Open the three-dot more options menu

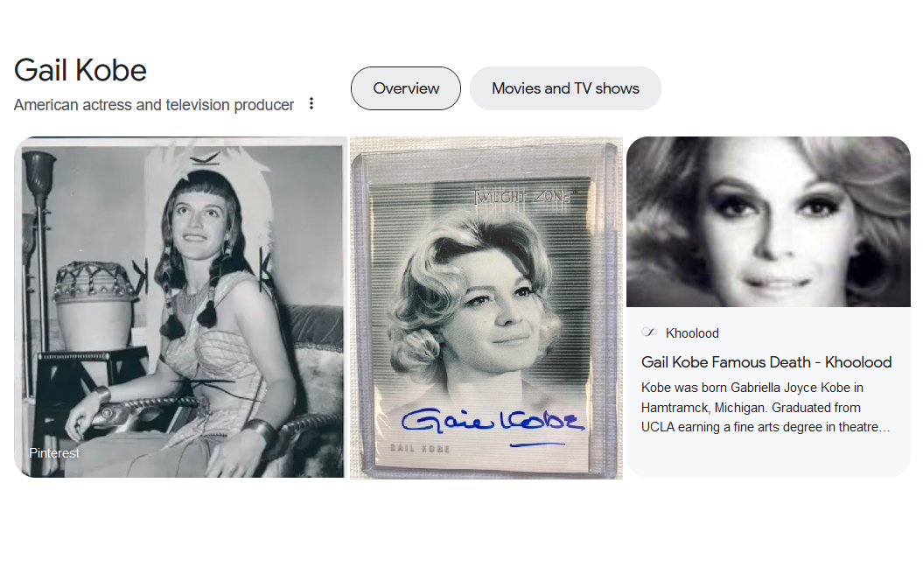311,104
